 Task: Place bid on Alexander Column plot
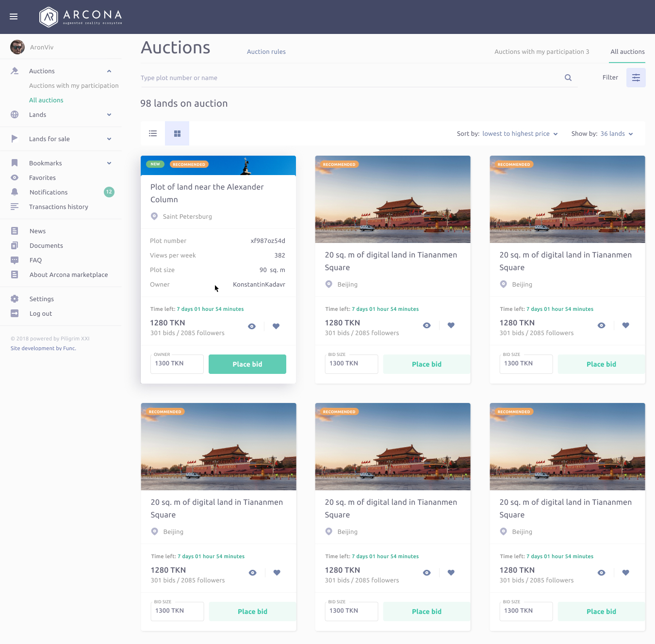coord(247,364)
